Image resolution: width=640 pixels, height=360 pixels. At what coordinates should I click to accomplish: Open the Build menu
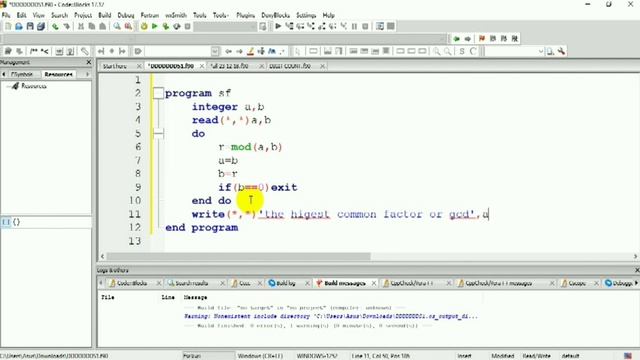pos(104,15)
